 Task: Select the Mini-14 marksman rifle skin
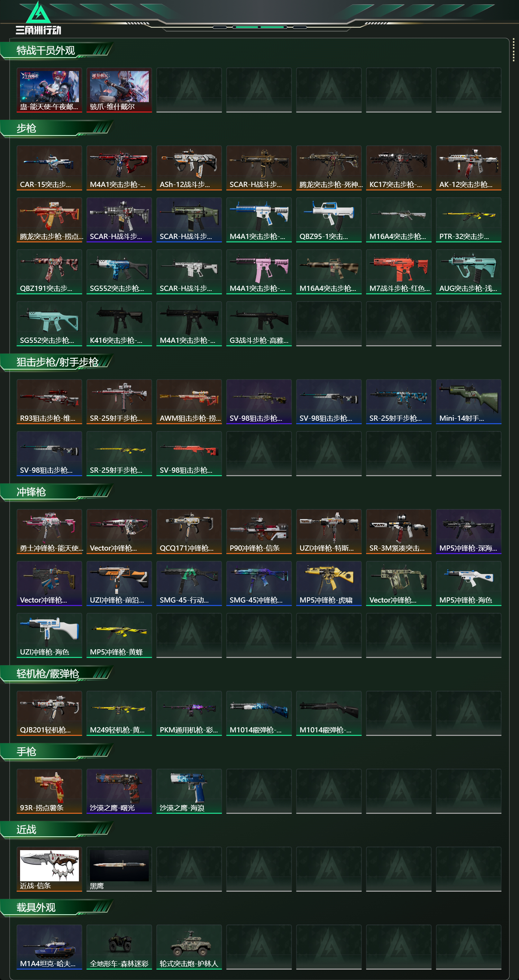click(468, 401)
